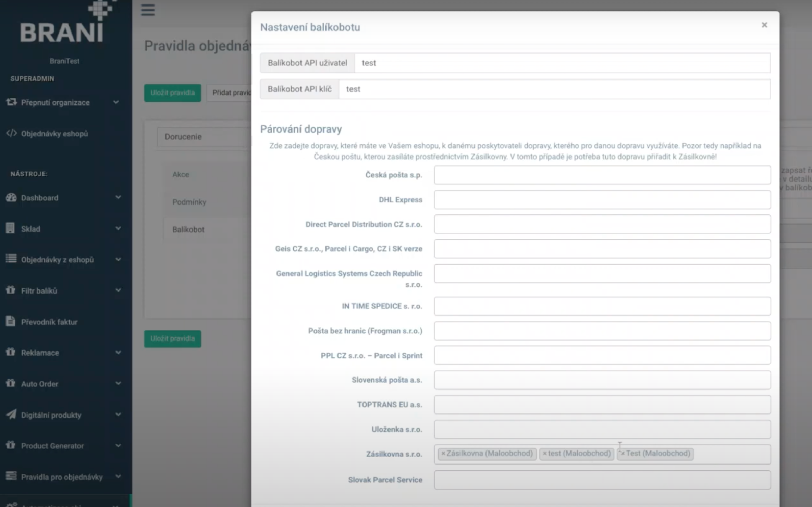Remove the lowercase test (Maloobchod) tag
812x507 pixels.
coord(545,454)
